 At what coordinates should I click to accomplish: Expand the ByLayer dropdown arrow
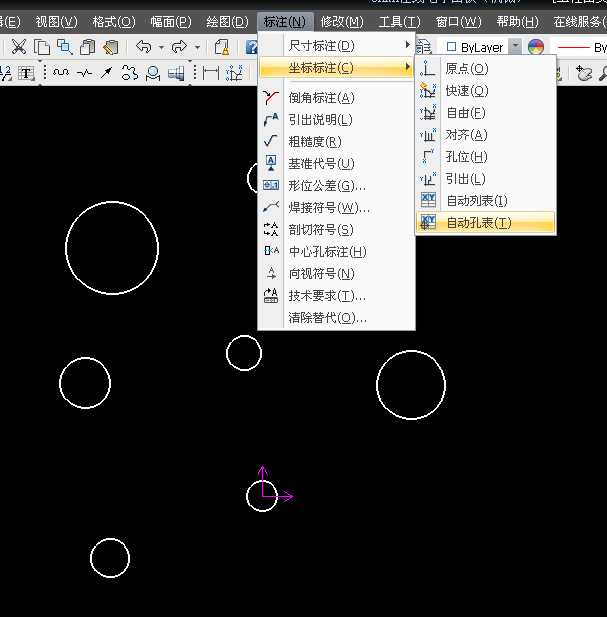(x=515, y=47)
